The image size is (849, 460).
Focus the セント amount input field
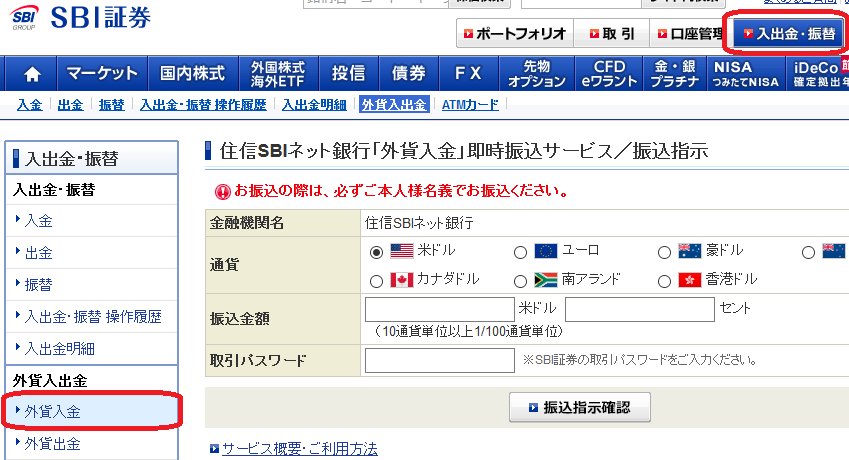pyautogui.click(x=640, y=310)
